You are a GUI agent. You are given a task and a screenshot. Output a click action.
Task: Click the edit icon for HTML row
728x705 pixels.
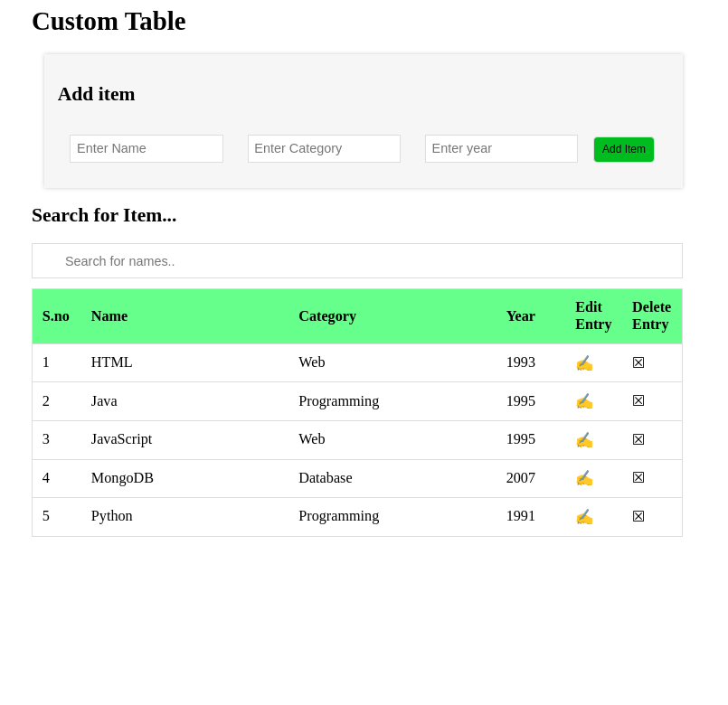coord(584,363)
